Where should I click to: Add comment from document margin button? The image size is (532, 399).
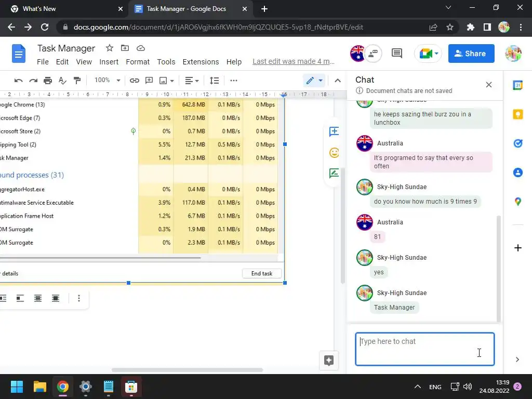coord(334,131)
